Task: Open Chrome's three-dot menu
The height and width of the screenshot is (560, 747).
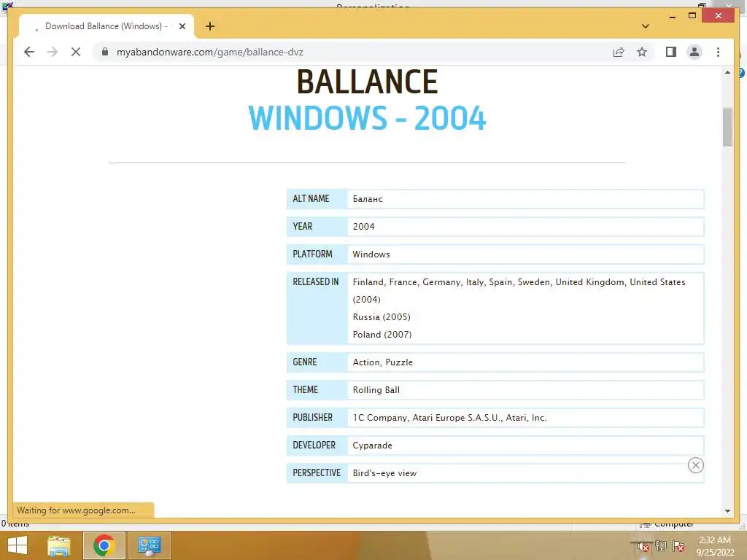Action: tap(718, 52)
